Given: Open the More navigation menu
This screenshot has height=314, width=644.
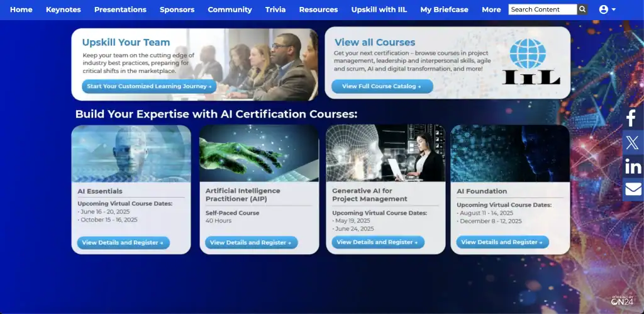Looking at the screenshot, I should [491, 9].
